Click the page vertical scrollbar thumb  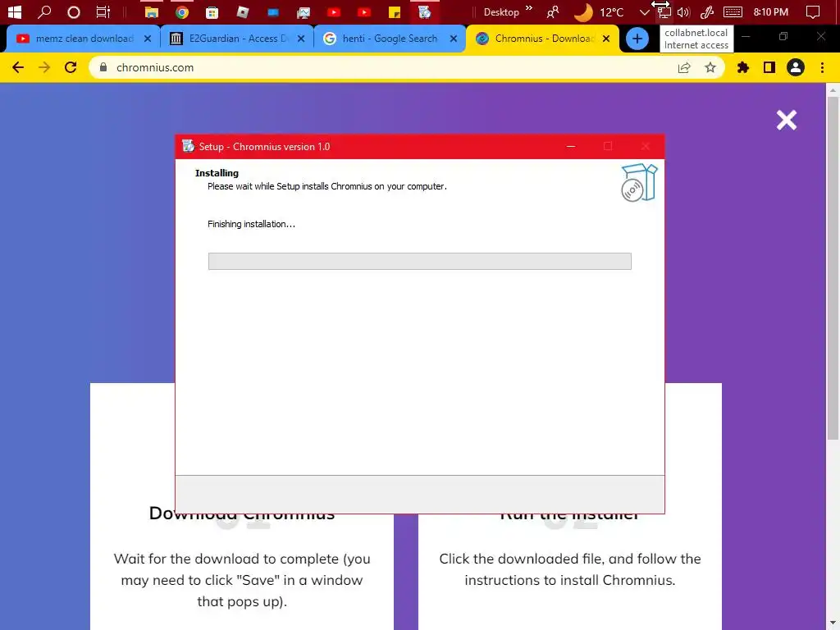coord(833,268)
